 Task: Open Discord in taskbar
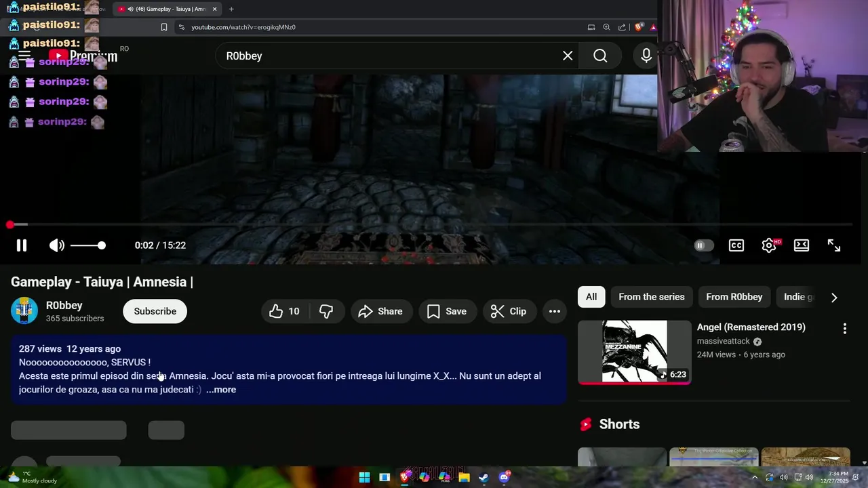coord(504,477)
